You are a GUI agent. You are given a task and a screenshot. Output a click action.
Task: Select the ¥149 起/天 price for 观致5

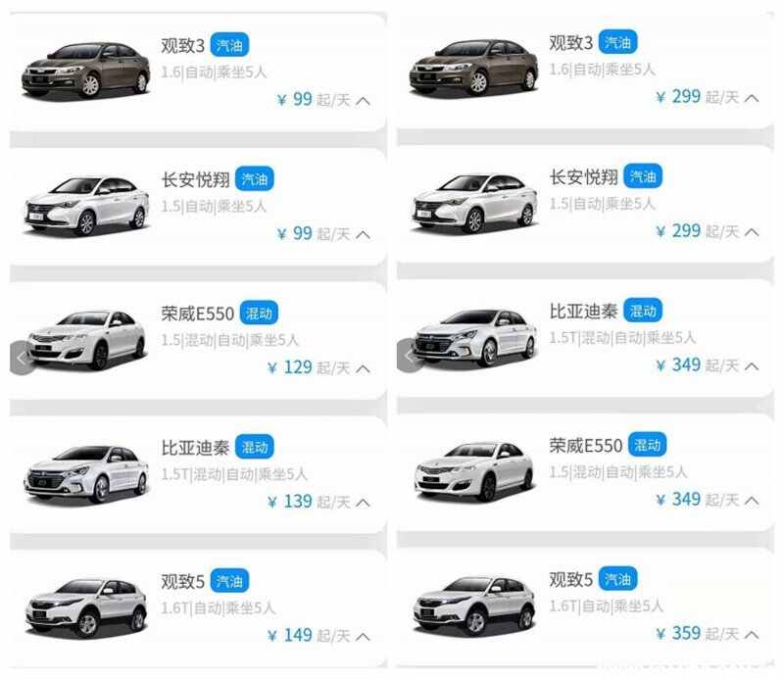pyautogui.click(x=309, y=636)
